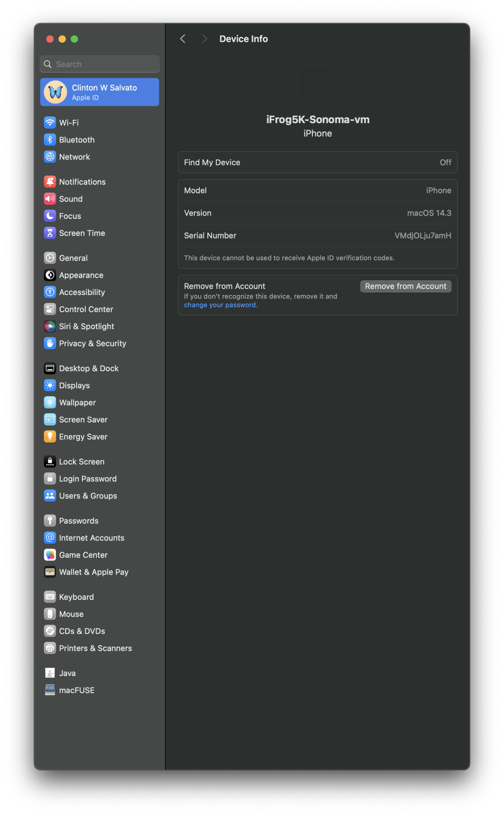
Task: Open Notifications bell icon
Action: pos(50,182)
